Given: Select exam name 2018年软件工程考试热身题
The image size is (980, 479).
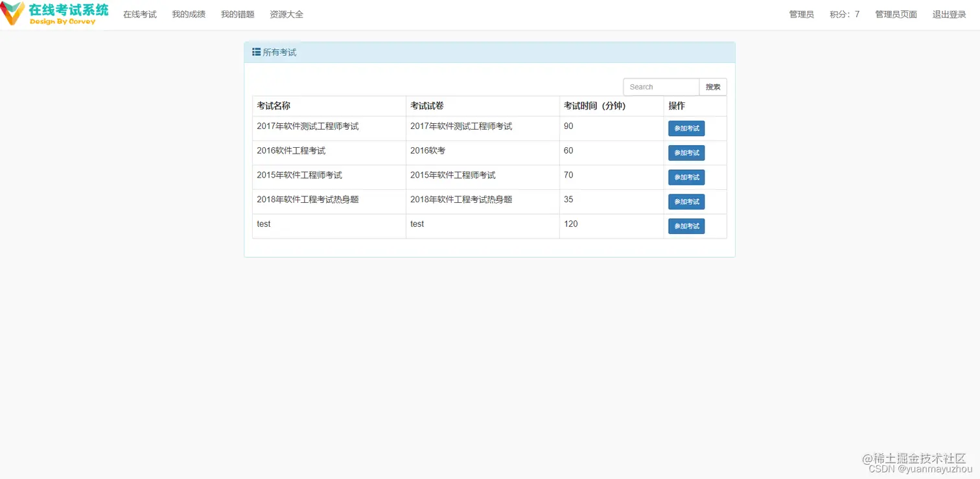Looking at the screenshot, I should [x=308, y=200].
